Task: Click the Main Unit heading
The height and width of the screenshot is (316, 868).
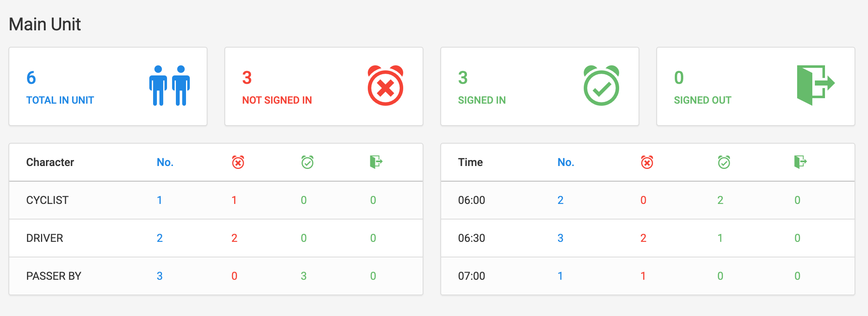Action: [45, 24]
